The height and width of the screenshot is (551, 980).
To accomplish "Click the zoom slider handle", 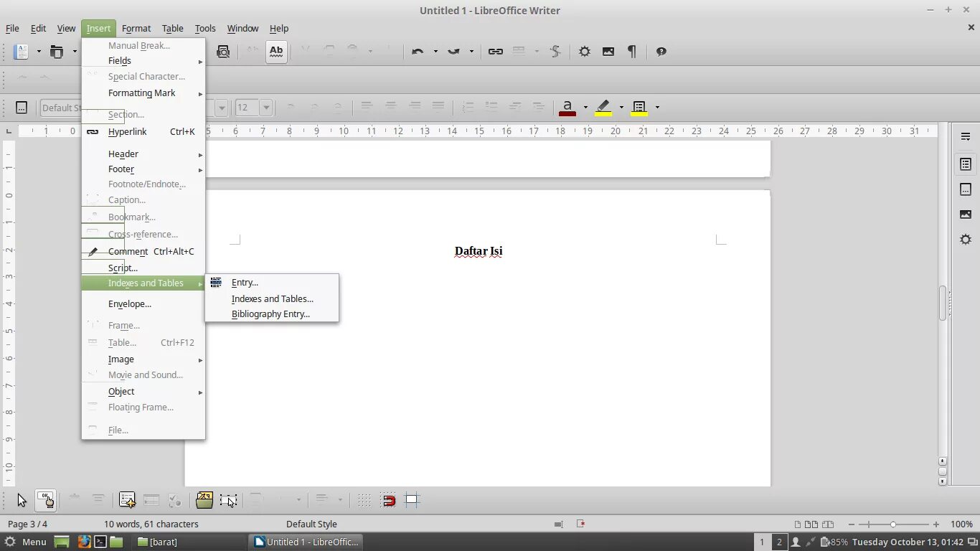I will [x=893, y=524].
